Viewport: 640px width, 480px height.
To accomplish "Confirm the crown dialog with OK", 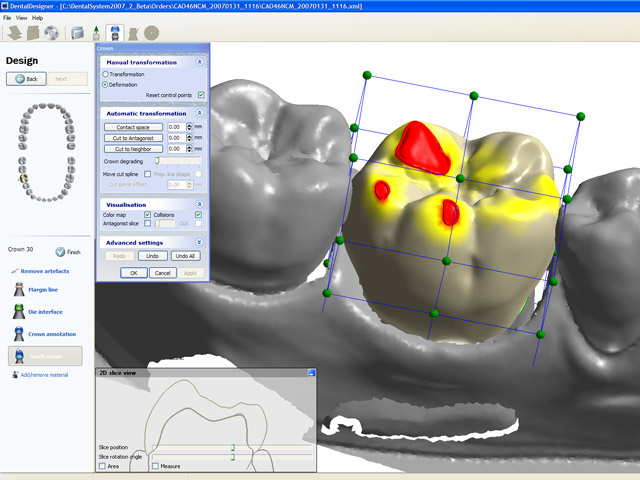I will point(134,273).
